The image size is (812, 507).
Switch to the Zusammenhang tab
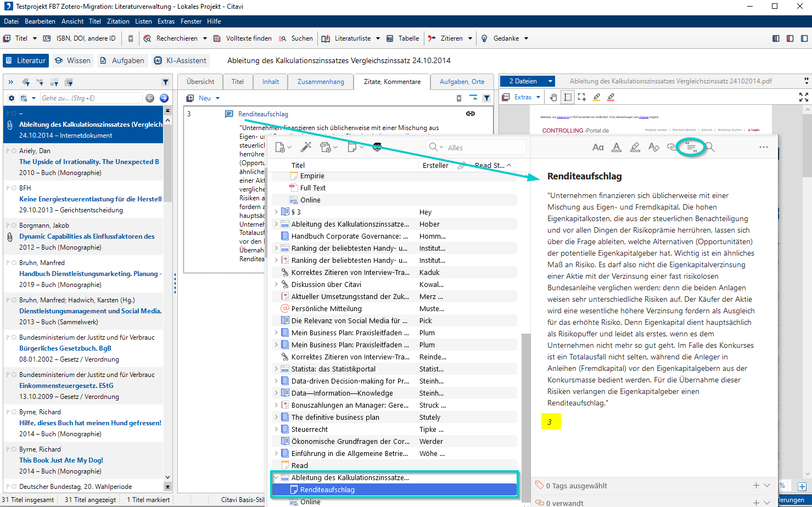click(x=321, y=82)
